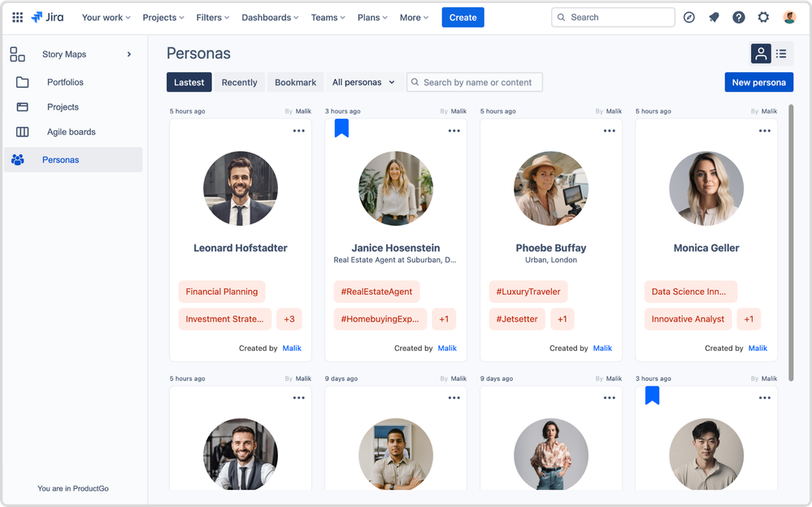This screenshot has width=812, height=507.
Task: Open the Your work menu
Action: (106, 17)
